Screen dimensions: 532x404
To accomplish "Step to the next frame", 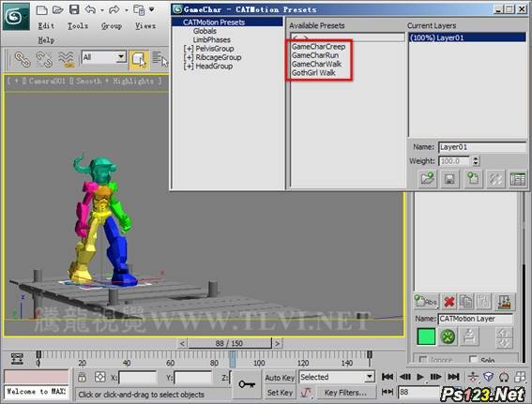I will point(435,377).
